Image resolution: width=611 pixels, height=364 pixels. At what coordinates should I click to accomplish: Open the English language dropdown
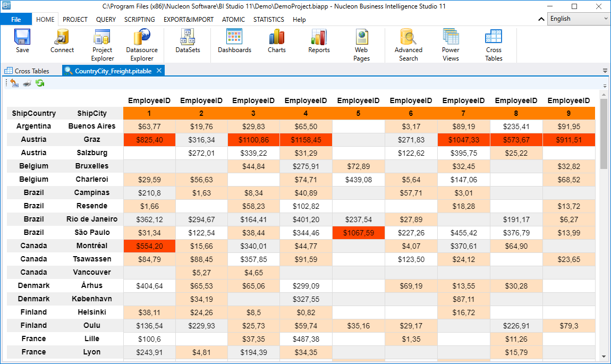pos(579,19)
